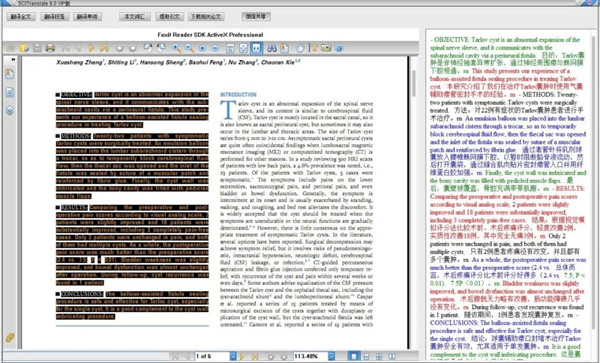Click the 本文词汇 article vocabulary button
This screenshot has height=363, width=600.
click(x=134, y=17)
